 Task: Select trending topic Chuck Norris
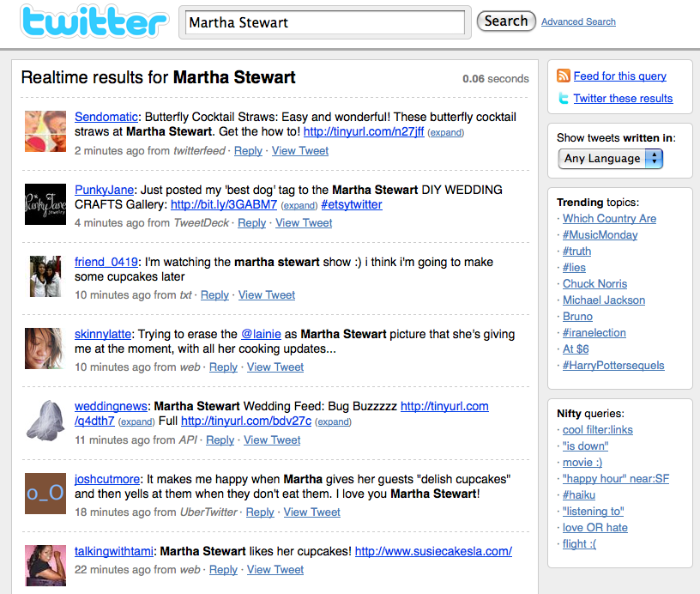coord(594,283)
